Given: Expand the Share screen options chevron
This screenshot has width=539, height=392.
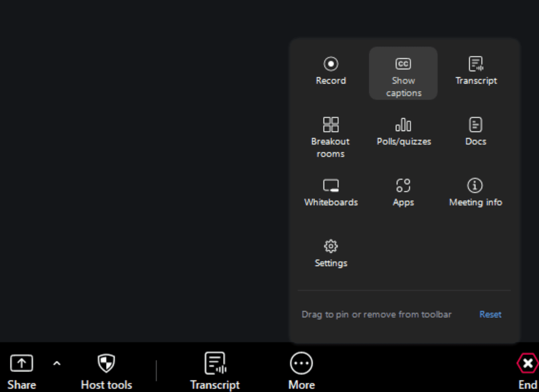Looking at the screenshot, I should 56,363.
